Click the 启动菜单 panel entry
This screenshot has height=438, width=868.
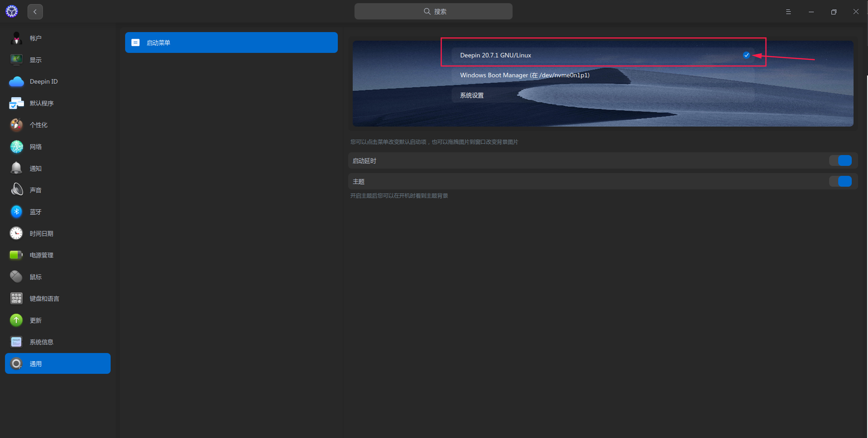(x=231, y=42)
